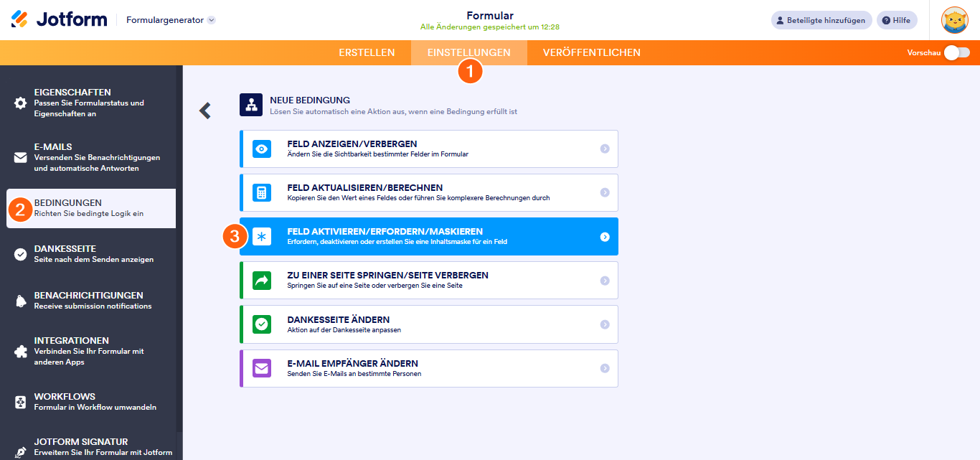This screenshot has width=980, height=460.
Task: Click the eye icon for Feld anzeigen/verbergen
Action: [x=262, y=149]
